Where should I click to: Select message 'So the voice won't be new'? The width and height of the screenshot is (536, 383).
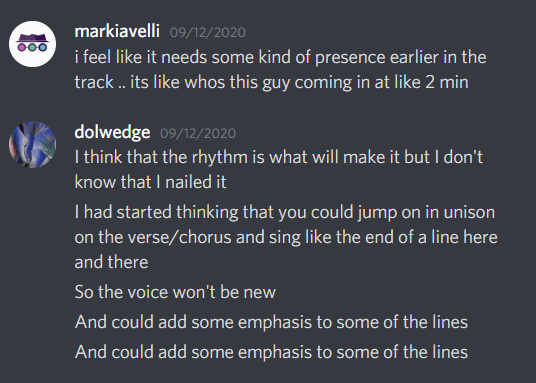(x=175, y=292)
